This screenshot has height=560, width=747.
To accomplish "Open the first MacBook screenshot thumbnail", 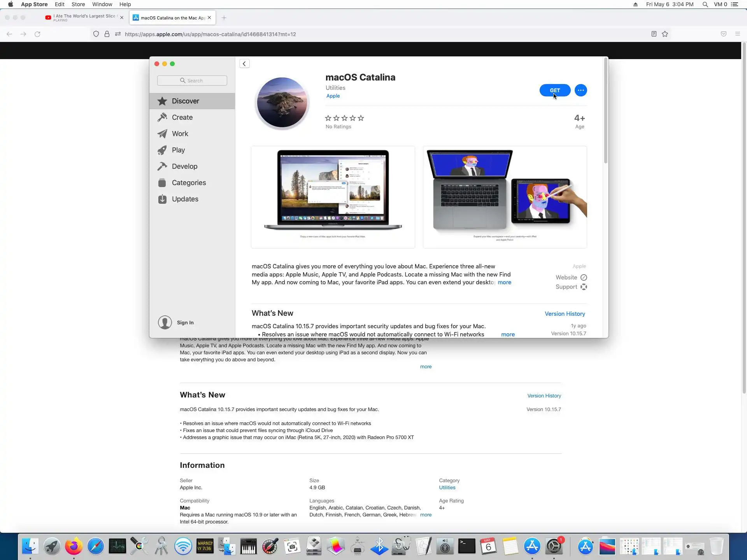I will [x=333, y=197].
